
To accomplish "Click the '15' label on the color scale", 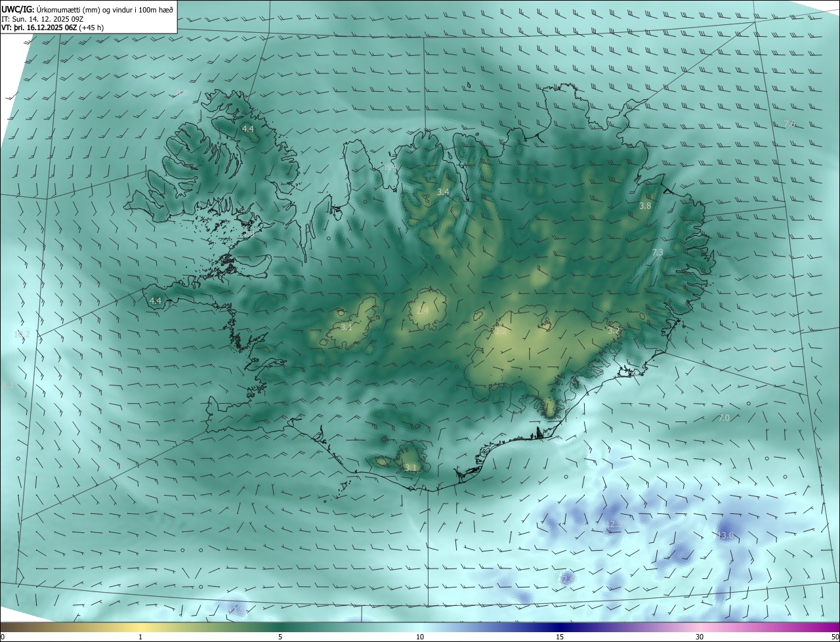I will click(x=560, y=637).
